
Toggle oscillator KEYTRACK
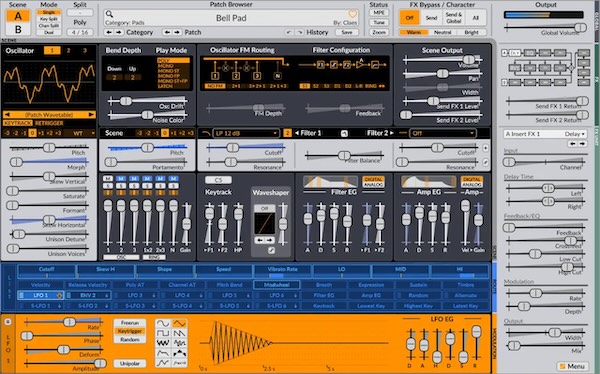(18, 123)
